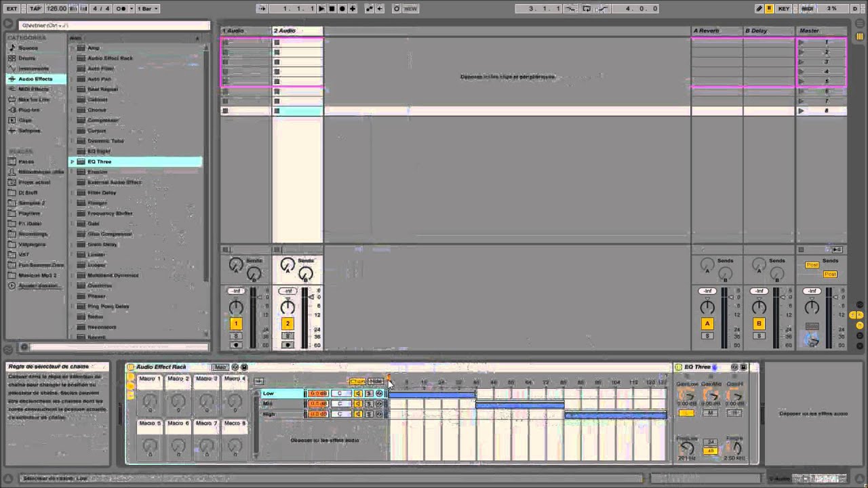Click the TAP tempo button
Image resolution: width=868 pixels, height=488 pixels.
[x=36, y=9]
